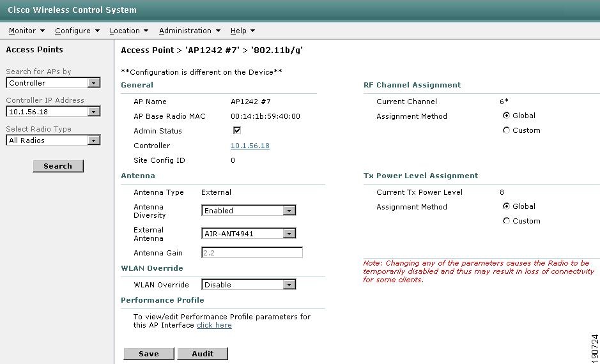
Task: Click the Save button
Action: point(149,354)
